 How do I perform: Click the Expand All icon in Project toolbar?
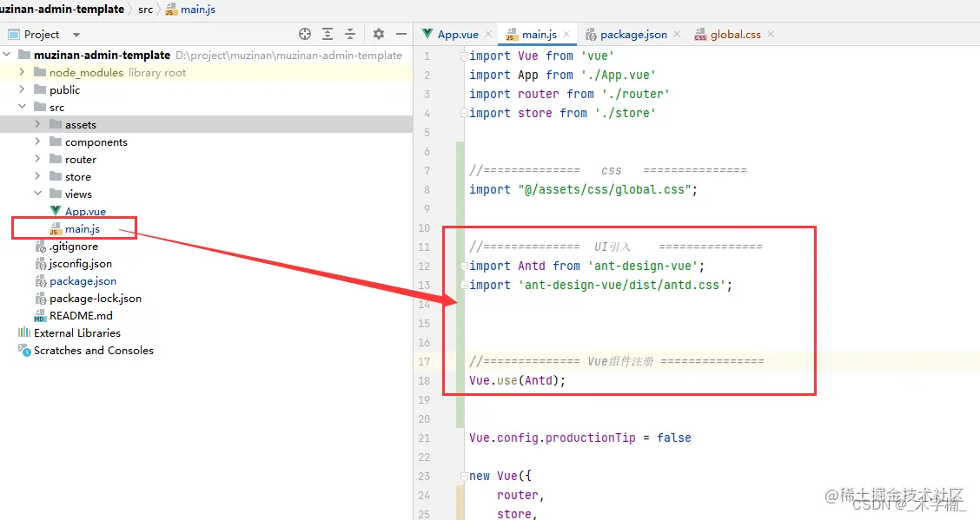tap(328, 35)
